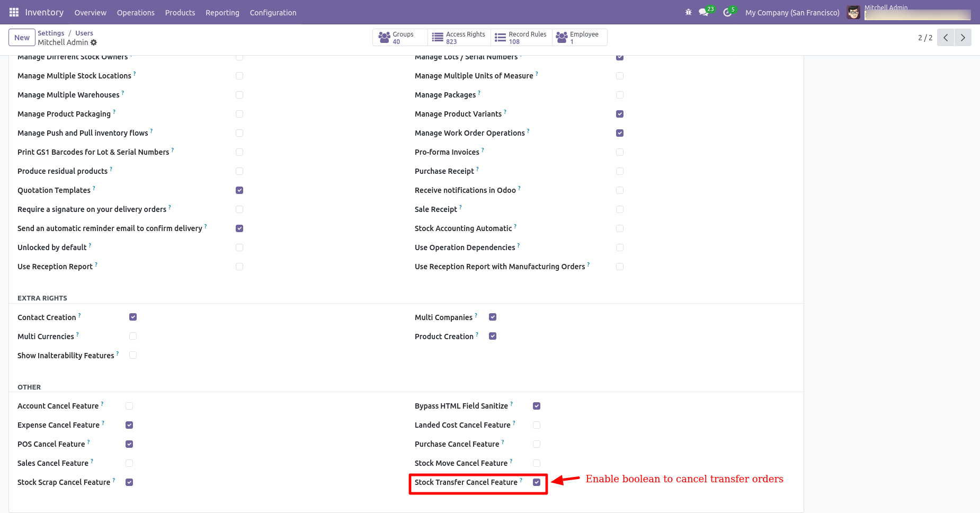Open Access Rights 823 stat button

[x=459, y=38]
